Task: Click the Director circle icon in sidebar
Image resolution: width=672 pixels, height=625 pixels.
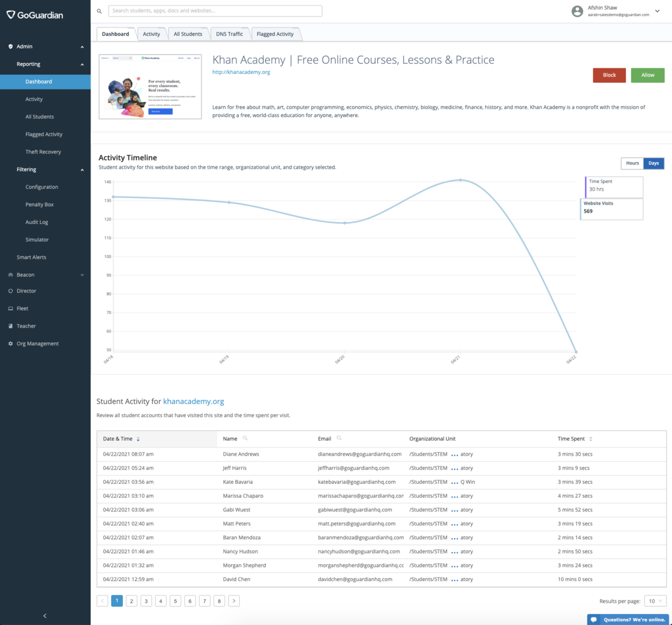Action: click(11, 291)
